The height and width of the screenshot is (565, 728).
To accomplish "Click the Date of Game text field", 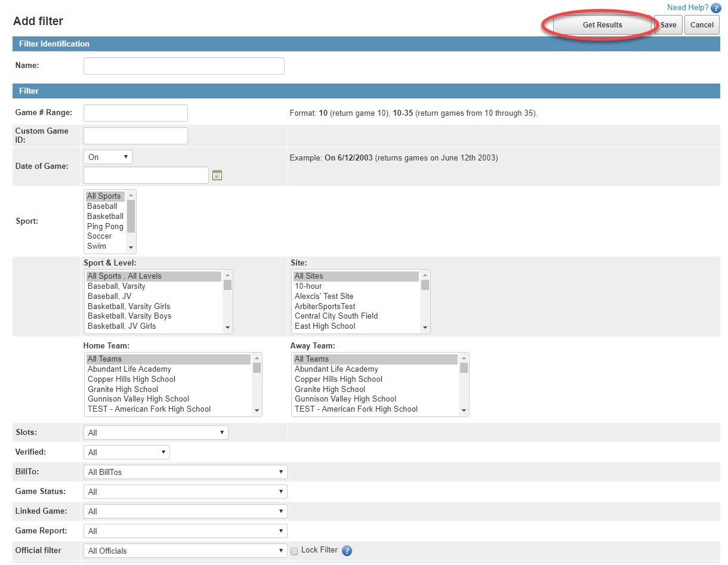I will (x=146, y=175).
